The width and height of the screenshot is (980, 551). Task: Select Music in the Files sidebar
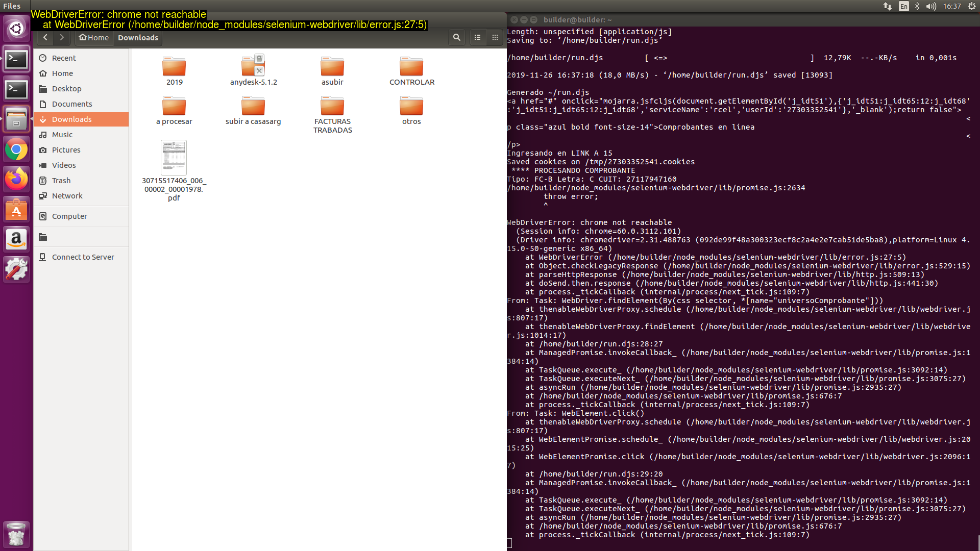(82, 135)
